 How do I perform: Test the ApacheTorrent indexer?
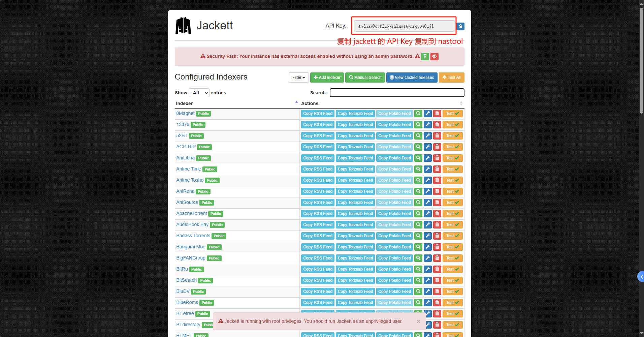point(452,214)
